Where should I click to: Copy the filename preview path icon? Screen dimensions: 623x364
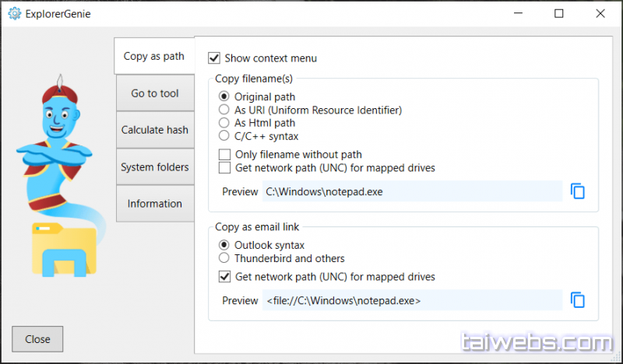pyautogui.click(x=577, y=191)
